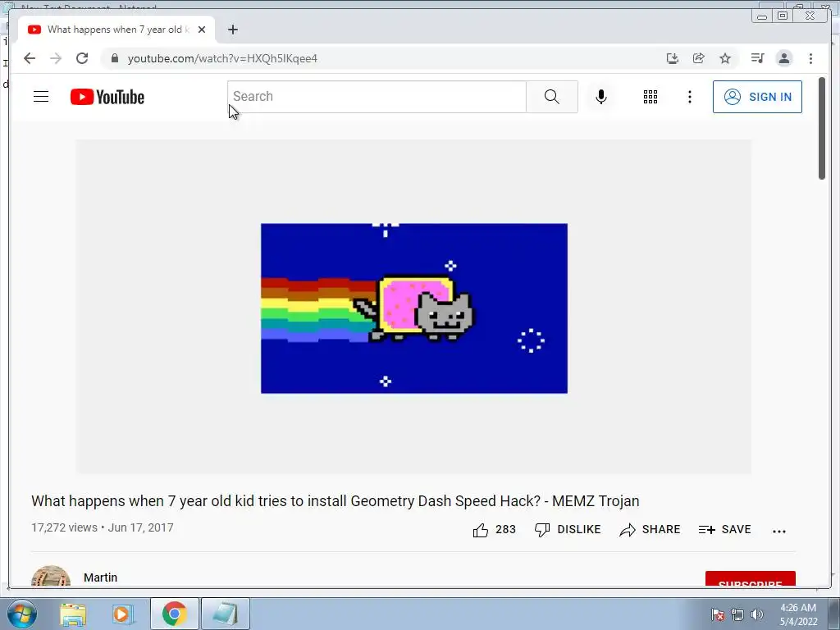Open Windows Explorer from the taskbar
The image size is (840, 630).
pyautogui.click(x=73, y=614)
